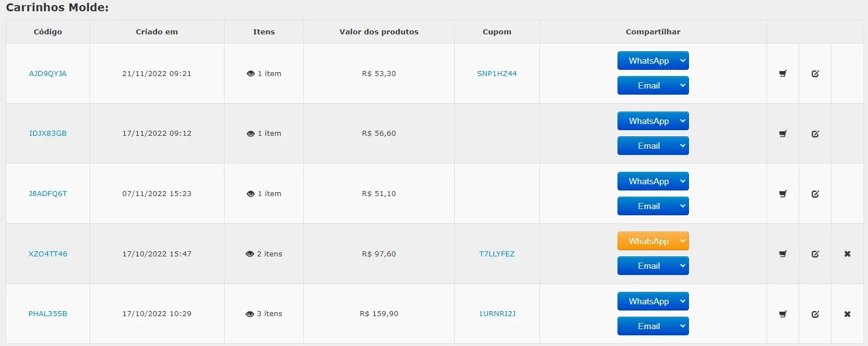Remove the PHAL35SB cart with X icon
The image size is (868, 346).
tap(847, 314)
